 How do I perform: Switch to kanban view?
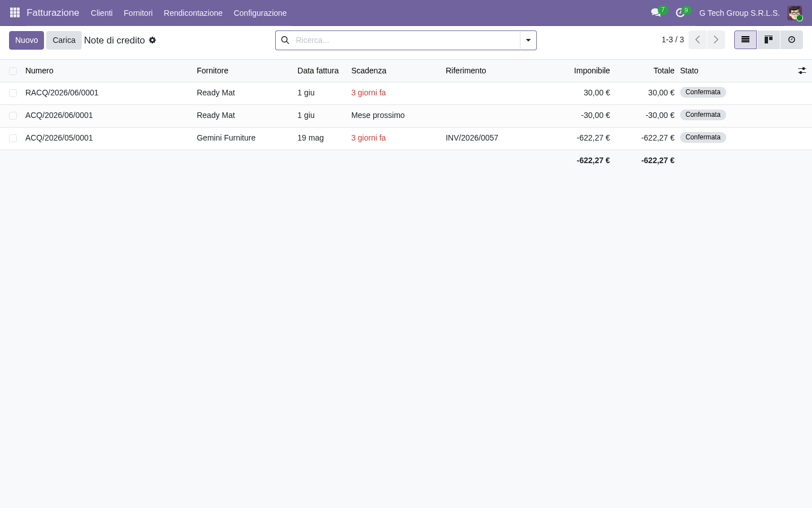pos(769,40)
